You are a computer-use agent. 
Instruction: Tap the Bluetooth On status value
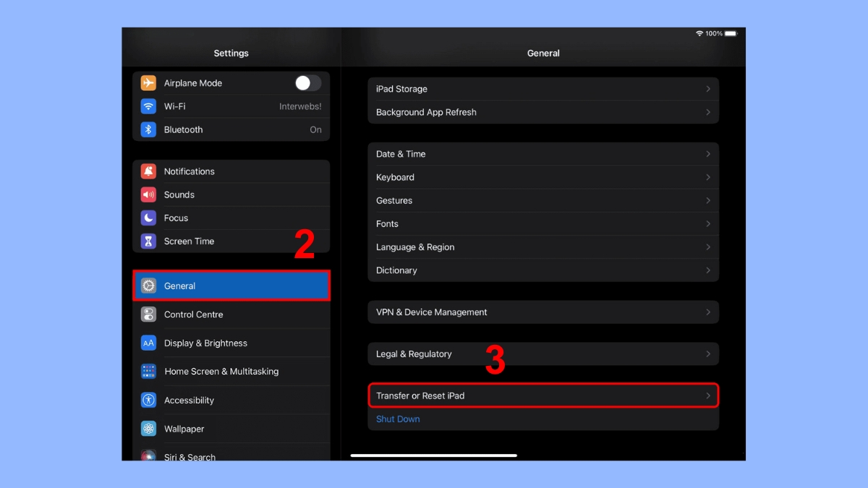coord(316,129)
